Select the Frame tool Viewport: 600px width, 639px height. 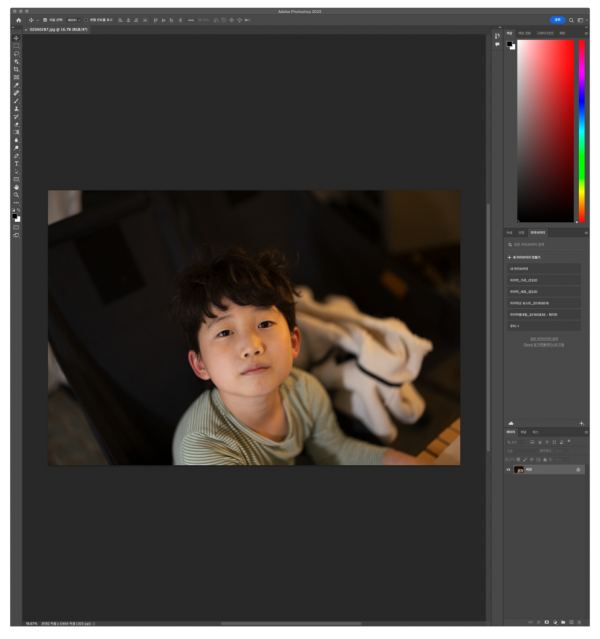pyautogui.click(x=16, y=77)
